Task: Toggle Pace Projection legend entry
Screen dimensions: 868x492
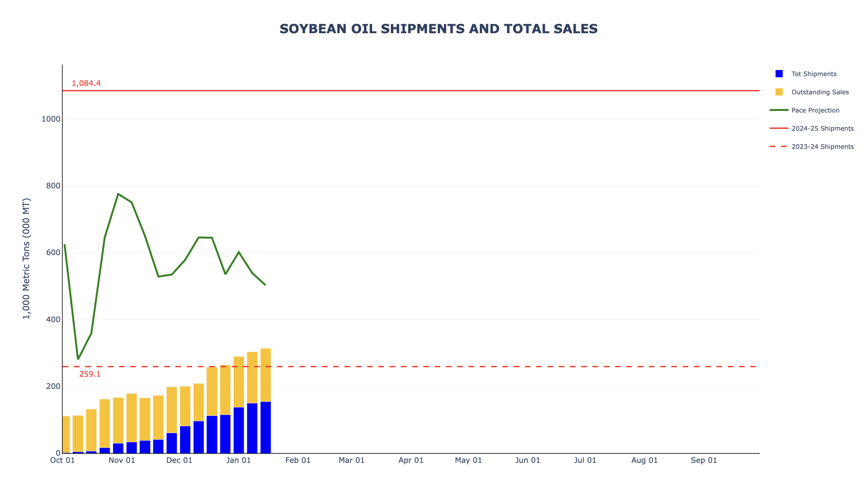Action: click(815, 110)
